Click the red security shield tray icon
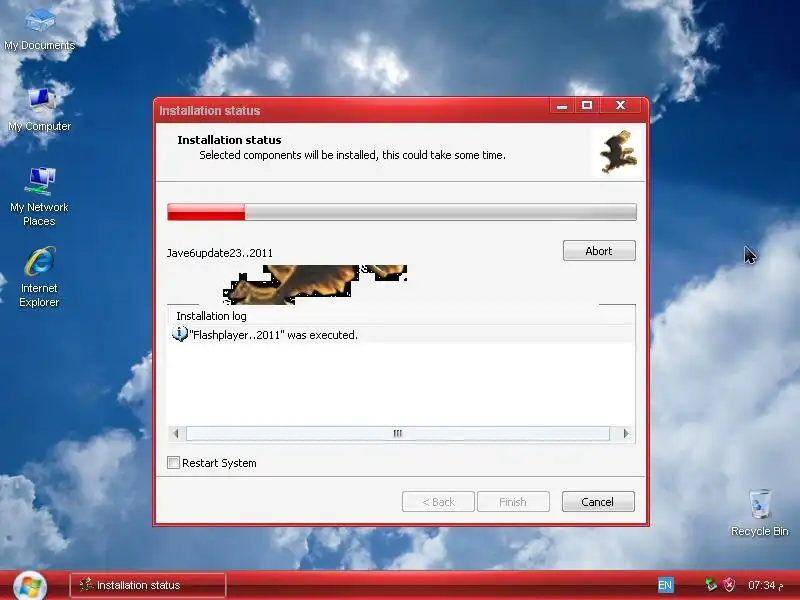Image resolution: width=800 pixels, height=600 pixels. (730, 585)
